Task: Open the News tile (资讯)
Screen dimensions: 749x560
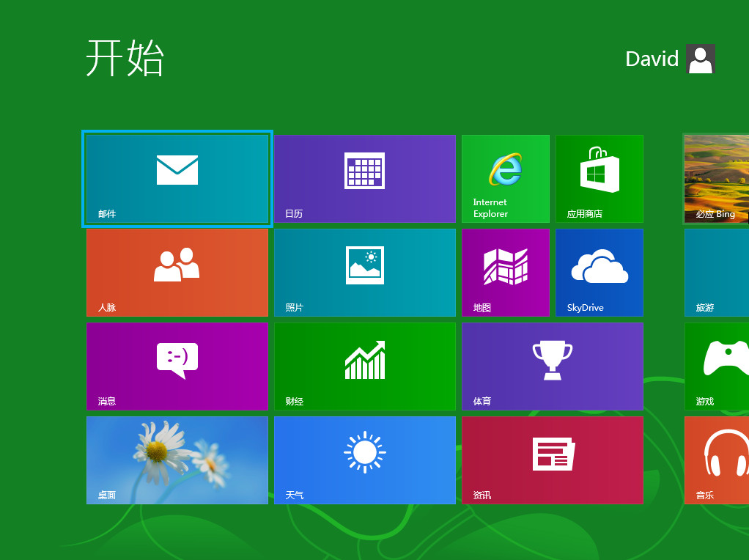Action: click(x=553, y=460)
